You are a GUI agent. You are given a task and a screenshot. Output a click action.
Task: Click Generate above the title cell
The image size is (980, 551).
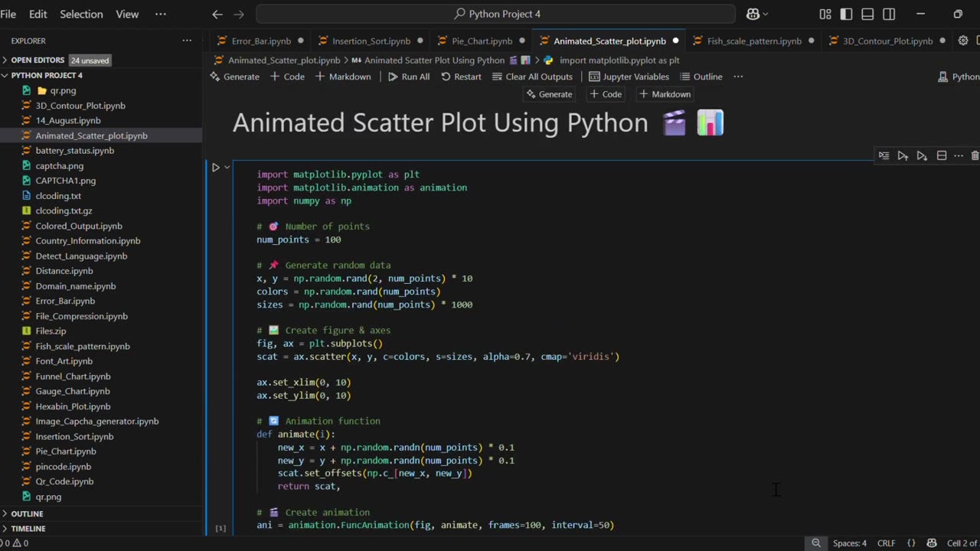tap(548, 94)
